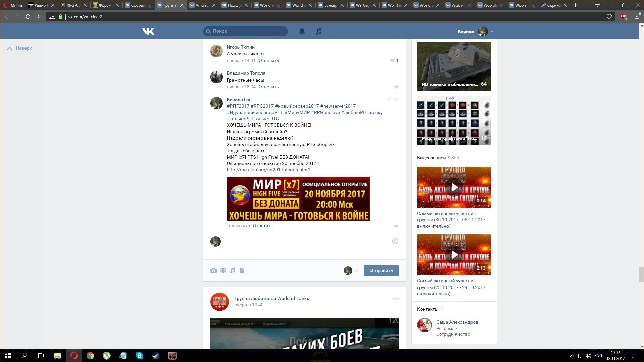The width and height of the screenshot is (644, 362).
Task: Open ABP adblock extension icon
Action: tap(623, 17)
